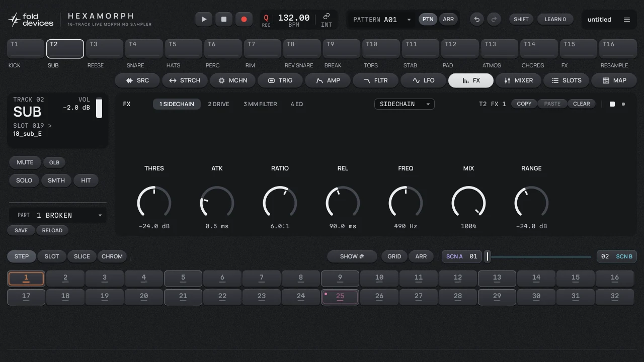Open the LFO page
Screen dimensions: 644x362
(x=423, y=80)
